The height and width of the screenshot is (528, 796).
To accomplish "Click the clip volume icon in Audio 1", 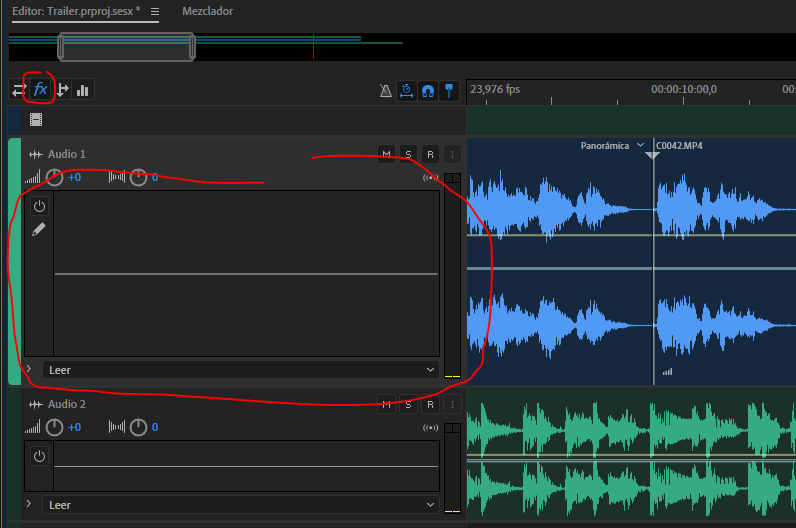I will pos(668,372).
